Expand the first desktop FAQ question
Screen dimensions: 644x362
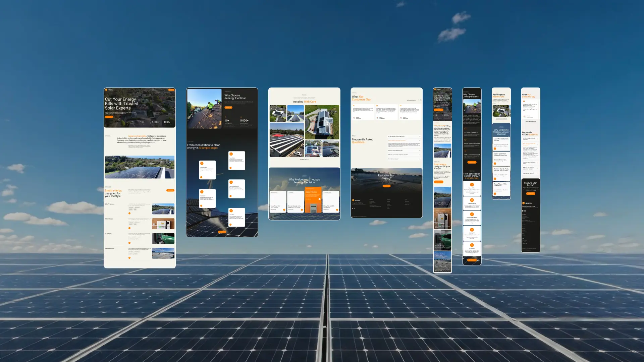404,136
